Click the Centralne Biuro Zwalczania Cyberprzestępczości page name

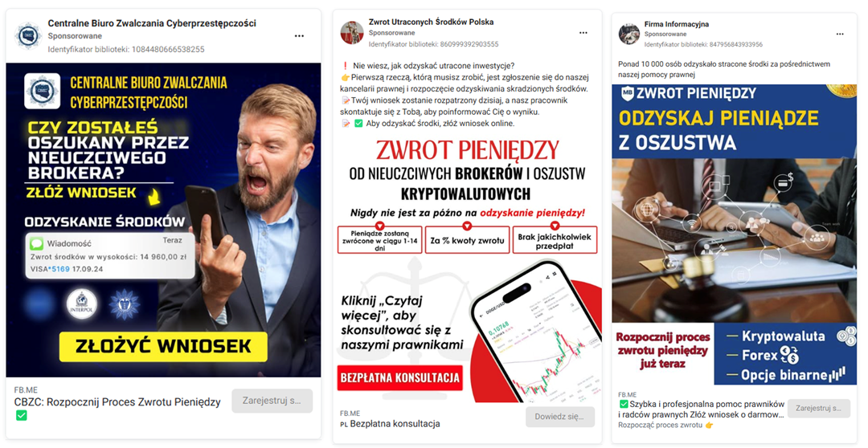(152, 23)
